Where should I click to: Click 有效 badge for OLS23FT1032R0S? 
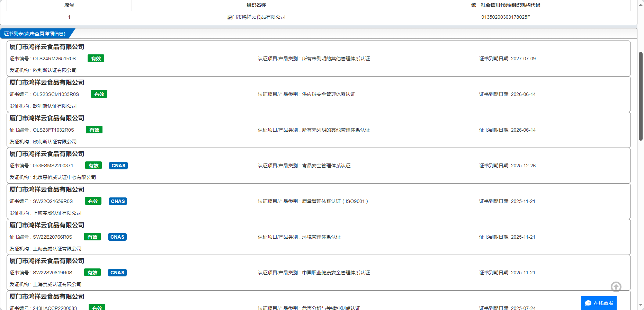click(x=94, y=130)
